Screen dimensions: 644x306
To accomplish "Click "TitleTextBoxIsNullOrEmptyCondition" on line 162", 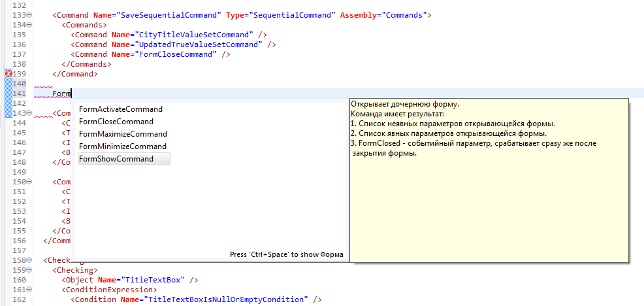I will 224,299.
